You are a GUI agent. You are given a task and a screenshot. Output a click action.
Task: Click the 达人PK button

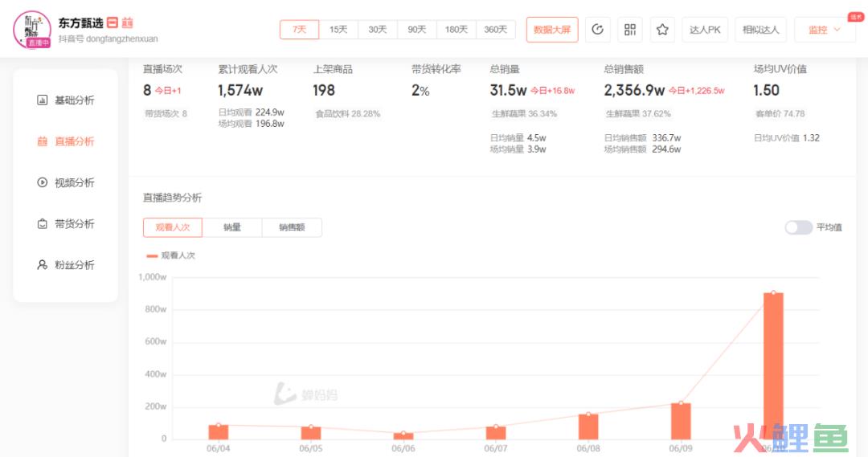coord(705,30)
